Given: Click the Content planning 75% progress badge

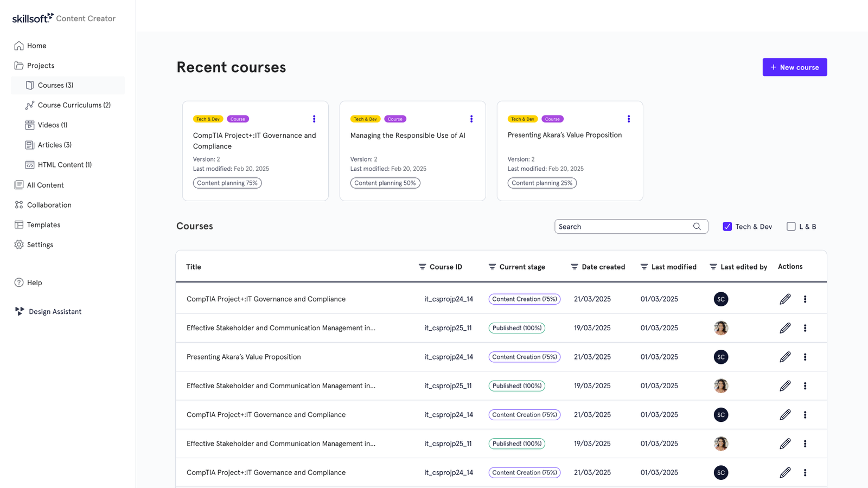Looking at the screenshot, I should pyautogui.click(x=227, y=183).
